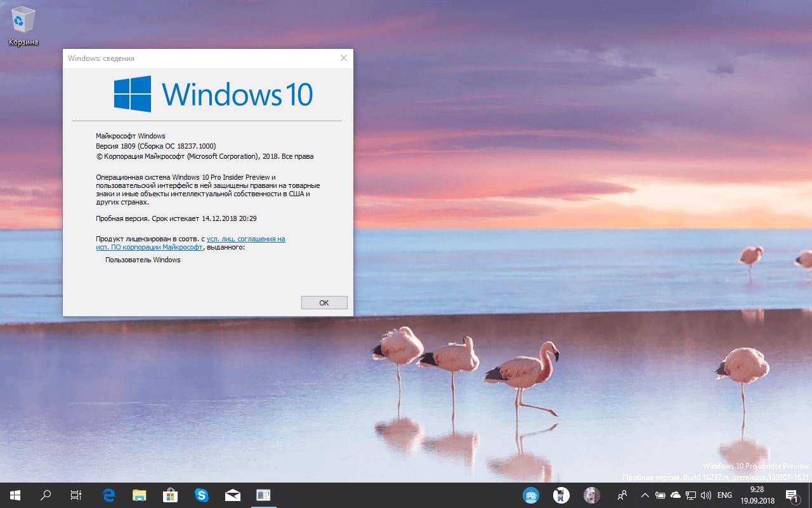Start Skype from the taskbar
812x508 pixels.
[202, 495]
